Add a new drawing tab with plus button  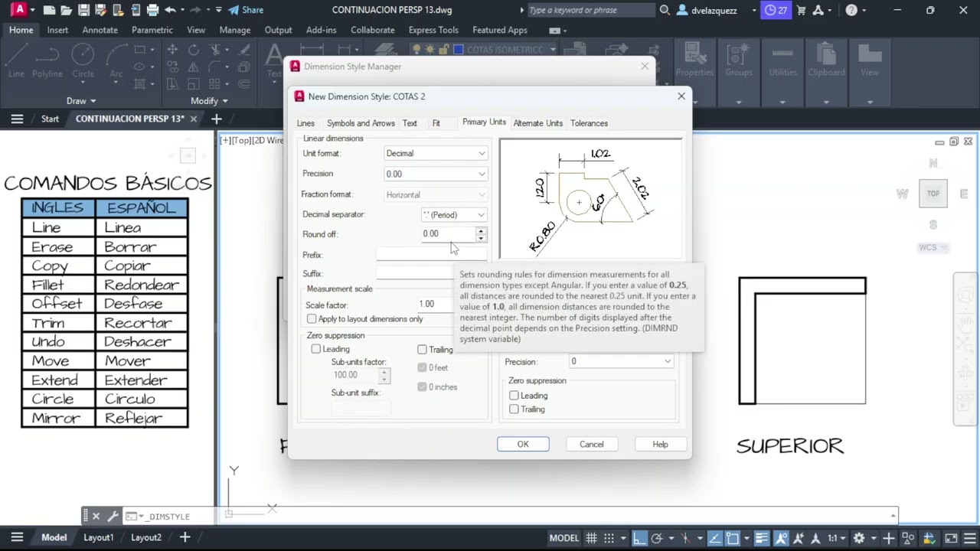click(217, 119)
